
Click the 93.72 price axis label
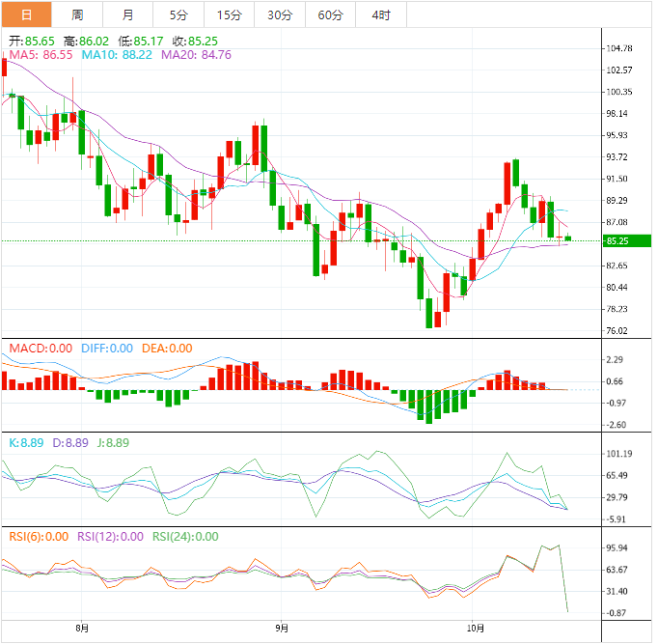(617, 157)
